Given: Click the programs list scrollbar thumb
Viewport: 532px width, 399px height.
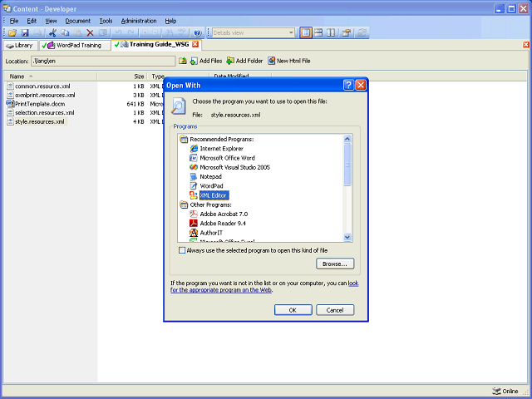Looking at the screenshot, I should pos(347,165).
